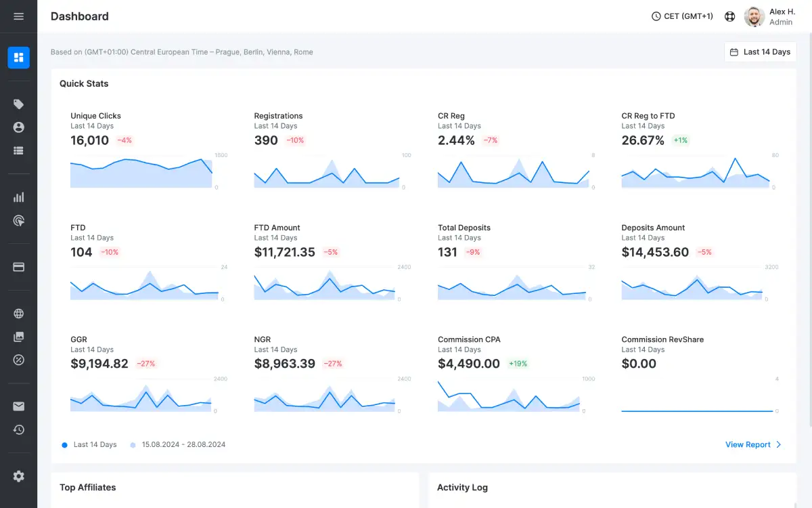812x508 pixels.
Task: Click the GGR value $9,194.82
Action: tap(99, 364)
